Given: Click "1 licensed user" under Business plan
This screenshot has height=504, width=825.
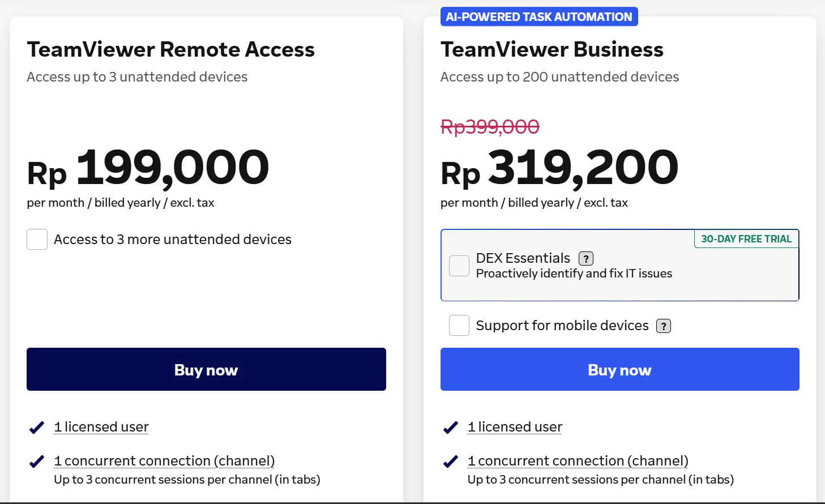Looking at the screenshot, I should click(x=515, y=427).
